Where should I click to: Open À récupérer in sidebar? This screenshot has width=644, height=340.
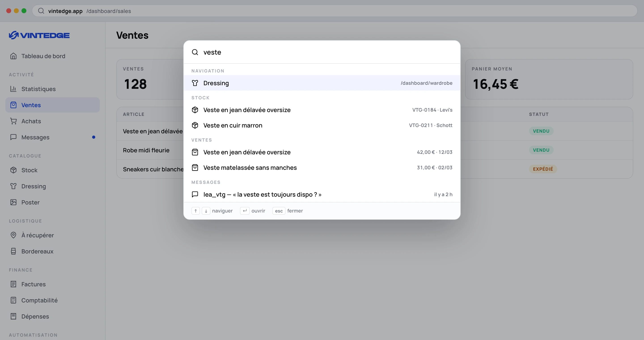[x=53, y=235]
